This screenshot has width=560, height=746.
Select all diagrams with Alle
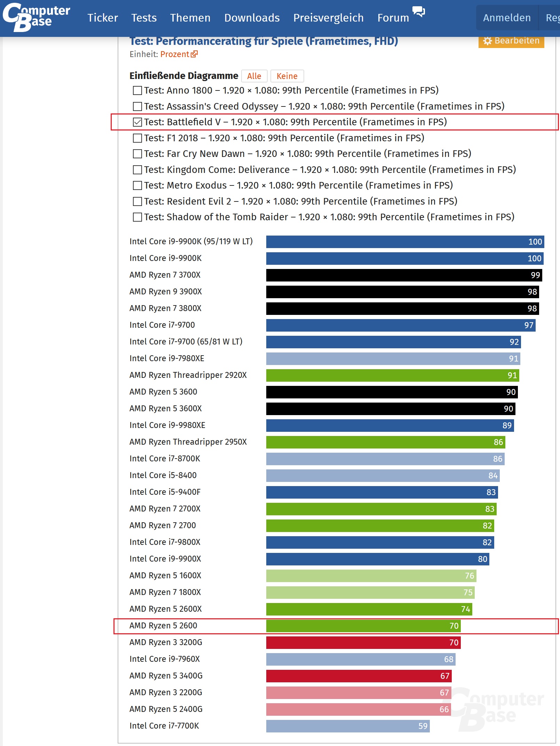[254, 76]
